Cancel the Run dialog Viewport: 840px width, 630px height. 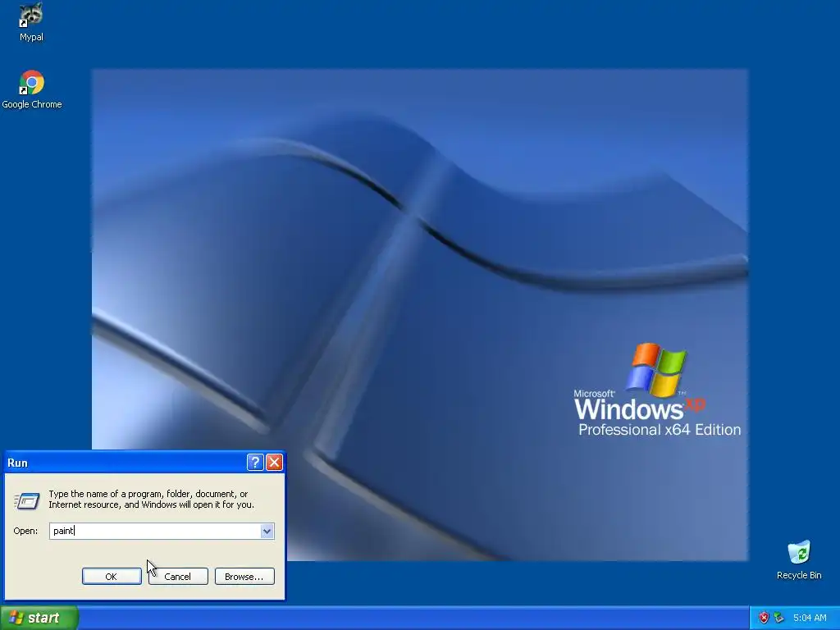178,577
